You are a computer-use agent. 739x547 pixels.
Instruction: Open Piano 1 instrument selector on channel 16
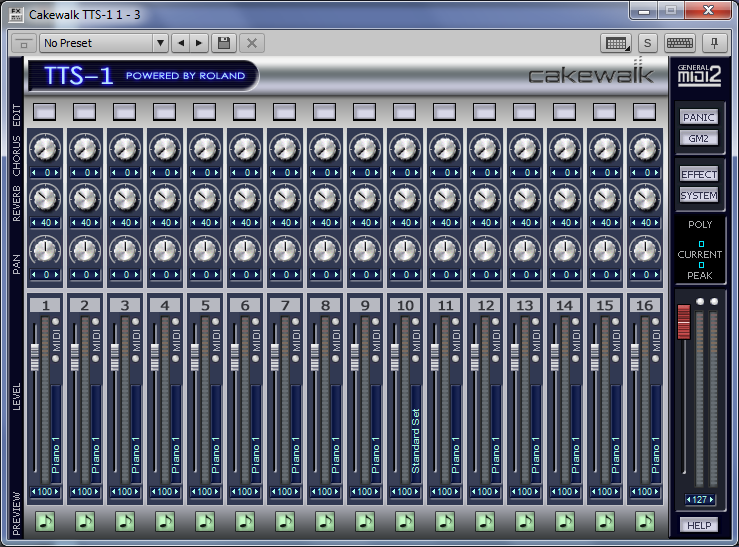656,433
